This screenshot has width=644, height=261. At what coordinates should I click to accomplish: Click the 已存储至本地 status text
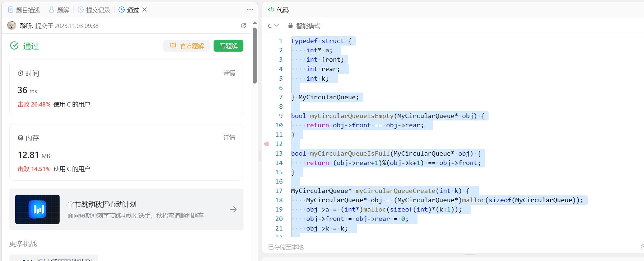click(286, 247)
